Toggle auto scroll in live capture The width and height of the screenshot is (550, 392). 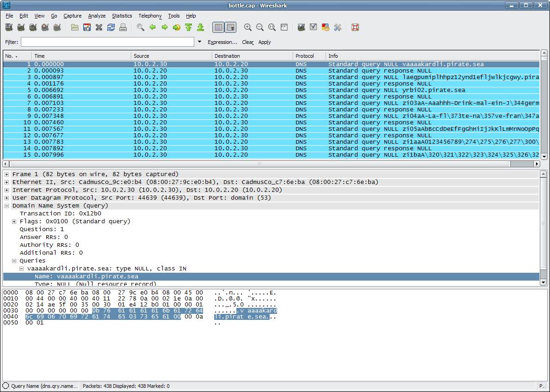(230, 28)
